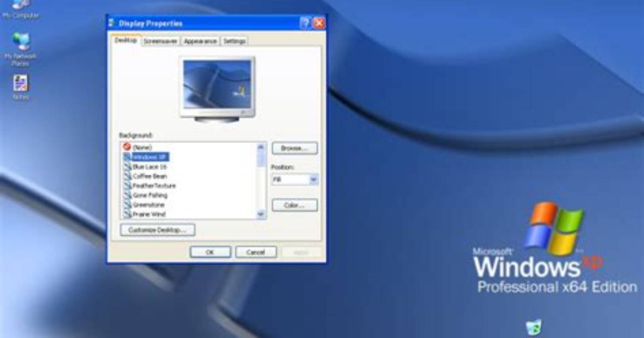644x338 pixels.
Task: Confirm with the OK button
Action: click(210, 252)
